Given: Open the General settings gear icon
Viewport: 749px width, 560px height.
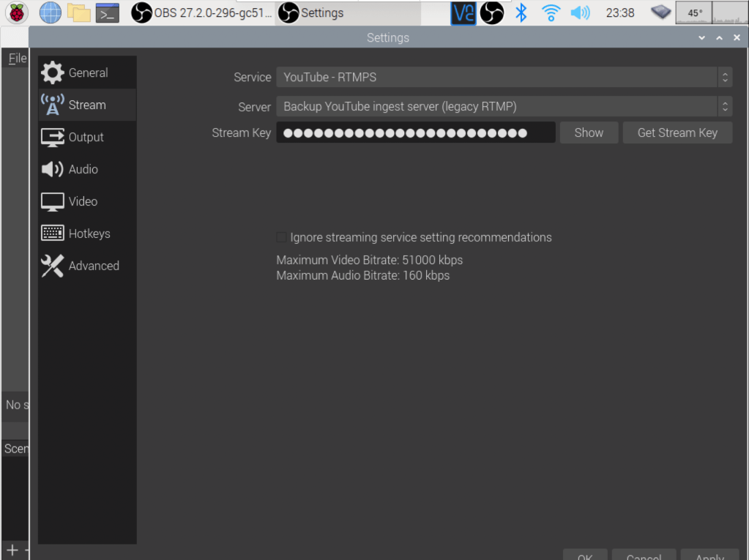Looking at the screenshot, I should 52,72.
